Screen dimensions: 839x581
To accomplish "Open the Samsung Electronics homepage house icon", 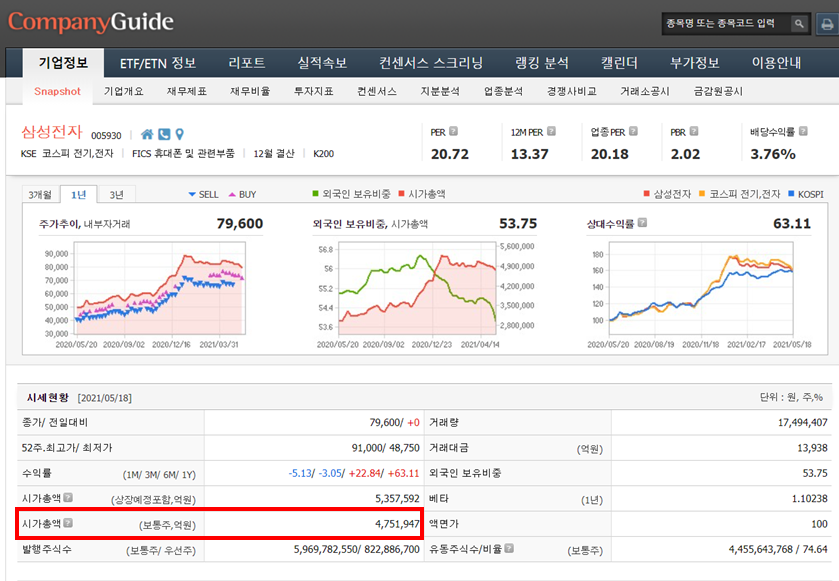I will [147, 134].
